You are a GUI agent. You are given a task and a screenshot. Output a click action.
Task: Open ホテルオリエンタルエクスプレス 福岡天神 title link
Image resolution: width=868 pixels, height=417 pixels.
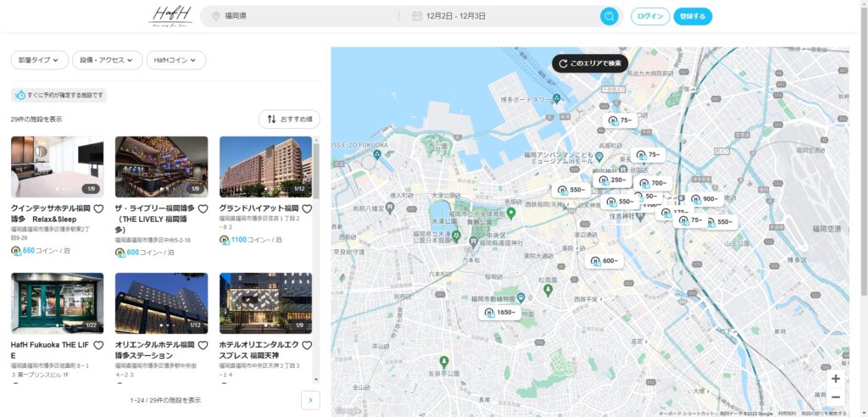259,350
